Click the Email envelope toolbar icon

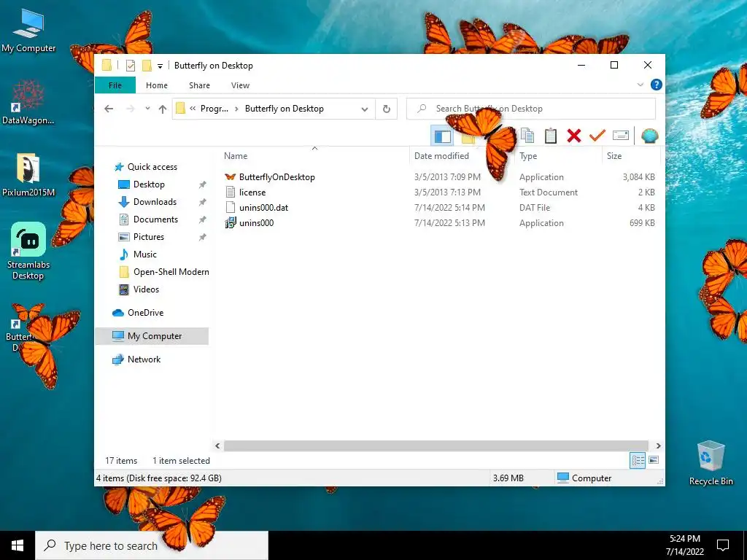pyautogui.click(x=620, y=136)
